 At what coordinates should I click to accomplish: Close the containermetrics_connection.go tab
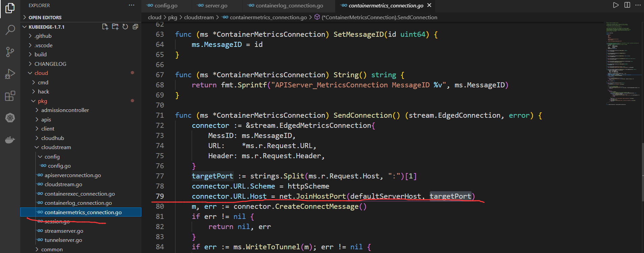click(x=429, y=5)
